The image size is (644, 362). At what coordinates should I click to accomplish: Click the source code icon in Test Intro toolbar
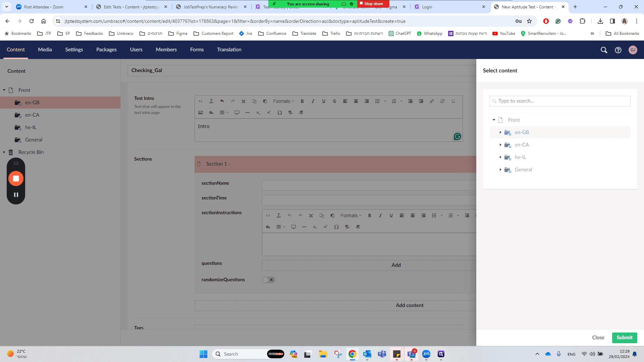click(201, 101)
